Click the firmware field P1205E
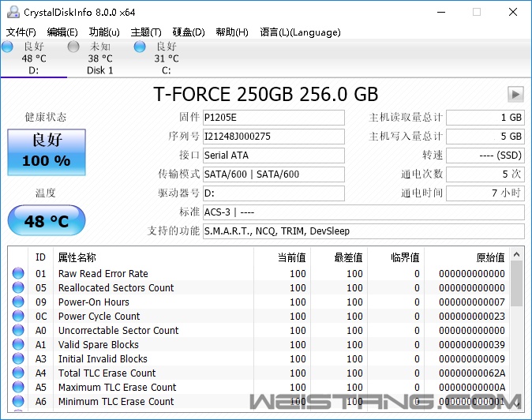This screenshot has height=420, width=532. pyautogui.click(x=274, y=118)
